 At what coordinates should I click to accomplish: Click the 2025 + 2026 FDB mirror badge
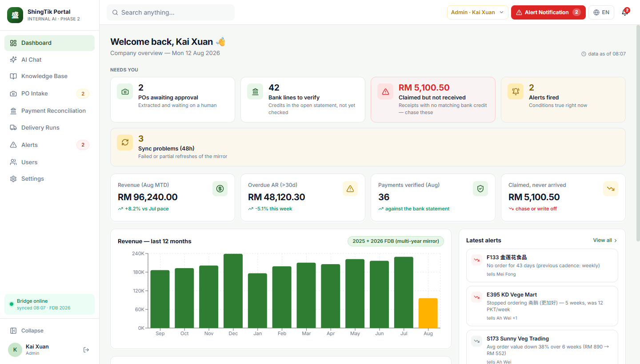396,241
